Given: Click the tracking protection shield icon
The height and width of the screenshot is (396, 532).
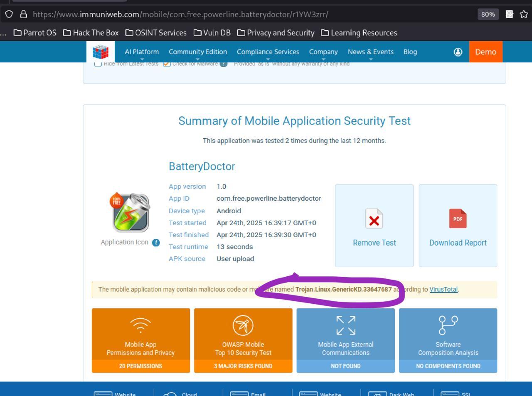Looking at the screenshot, I should [x=9, y=14].
